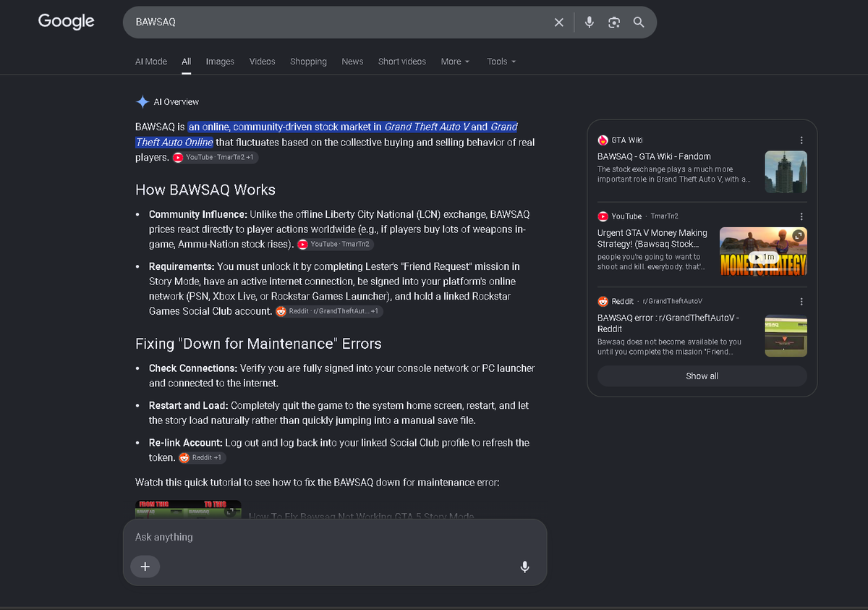The width and height of the screenshot is (868, 610).
Task: Open Google Lens image search icon
Action: pos(614,22)
